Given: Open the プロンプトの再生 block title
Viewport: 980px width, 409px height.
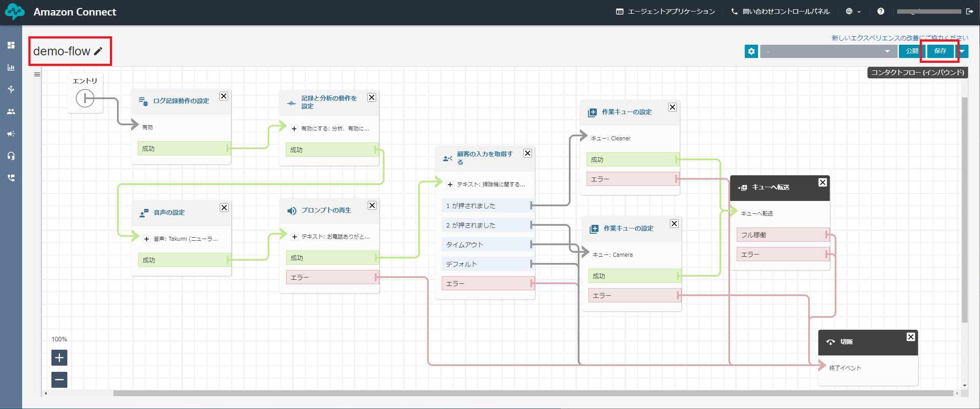Looking at the screenshot, I should pos(326,210).
